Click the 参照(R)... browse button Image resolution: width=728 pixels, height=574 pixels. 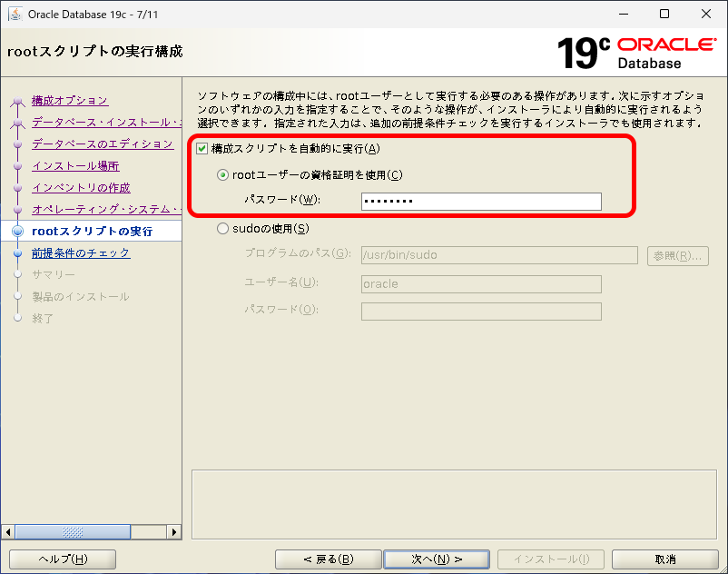678,256
